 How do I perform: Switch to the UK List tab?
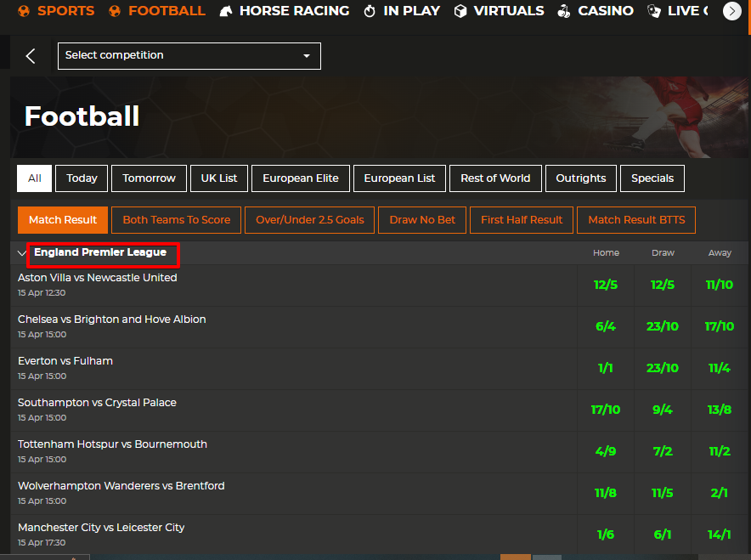pos(219,178)
